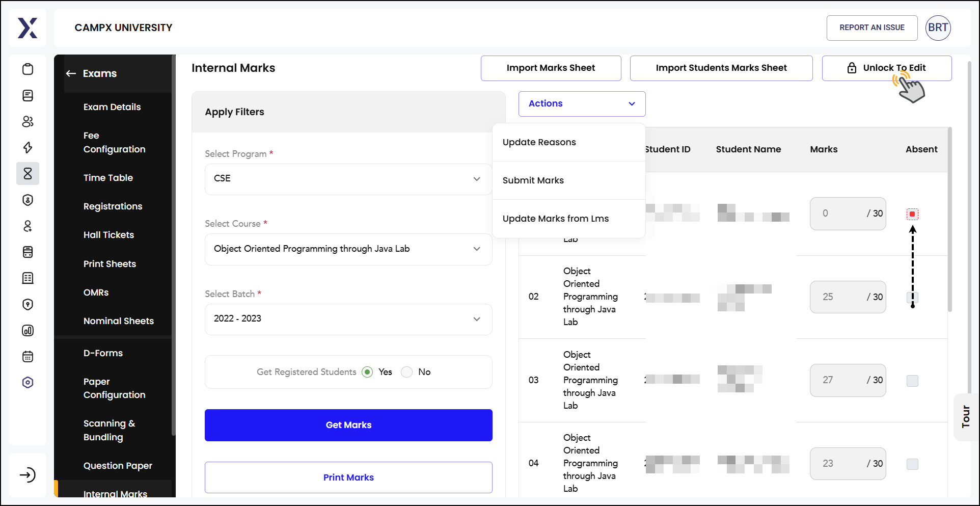Open the Select Course dropdown
The width and height of the screenshot is (980, 506).
348,249
